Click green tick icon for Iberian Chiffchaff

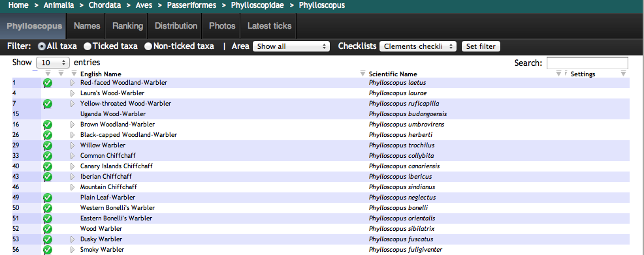pyautogui.click(x=48, y=177)
